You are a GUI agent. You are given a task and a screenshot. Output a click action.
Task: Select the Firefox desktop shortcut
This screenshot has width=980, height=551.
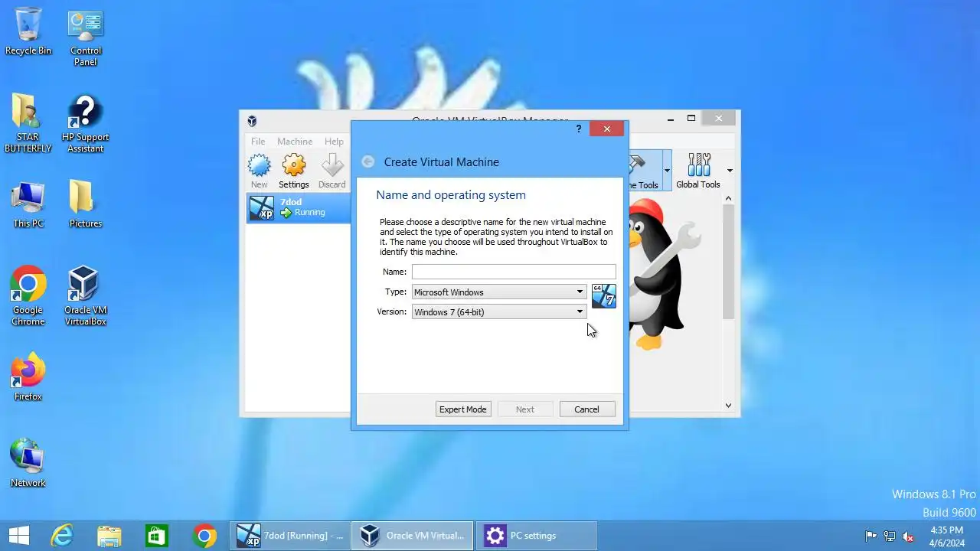[28, 377]
